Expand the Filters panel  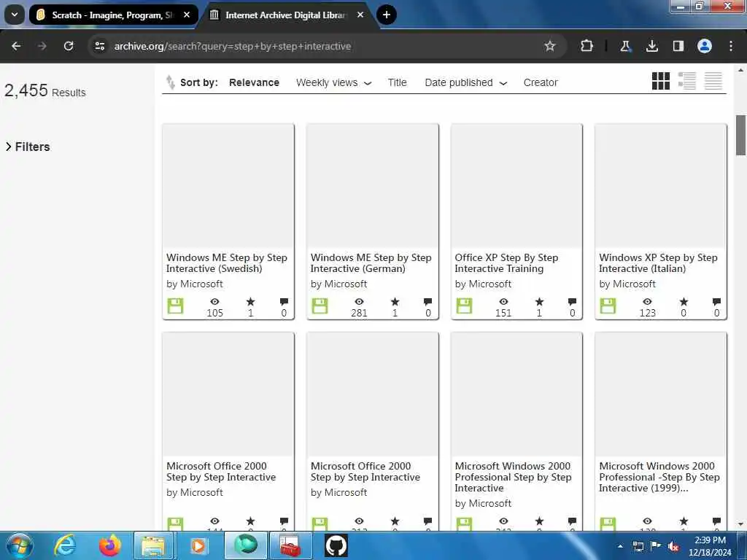(28, 147)
